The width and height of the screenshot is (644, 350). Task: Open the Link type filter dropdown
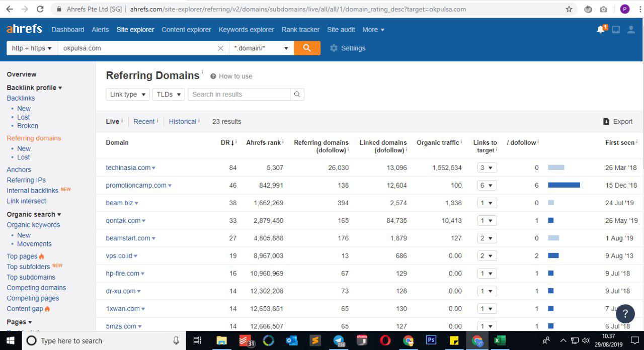(128, 94)
